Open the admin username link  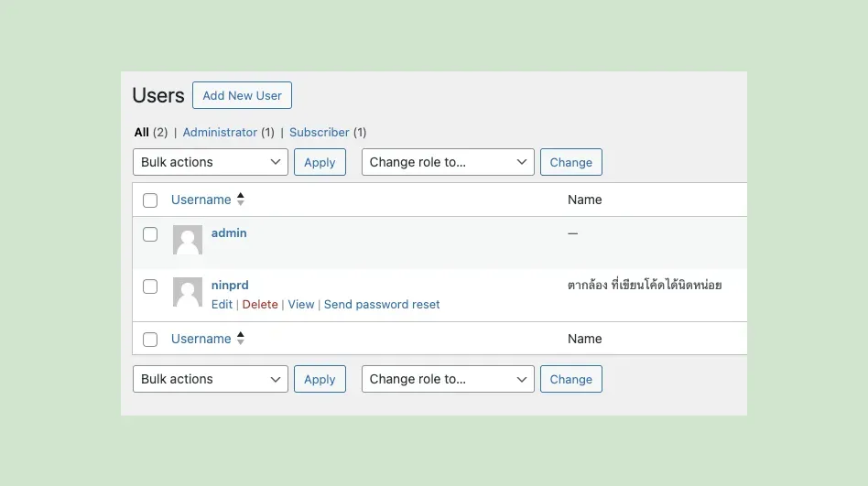click(229, 233)
